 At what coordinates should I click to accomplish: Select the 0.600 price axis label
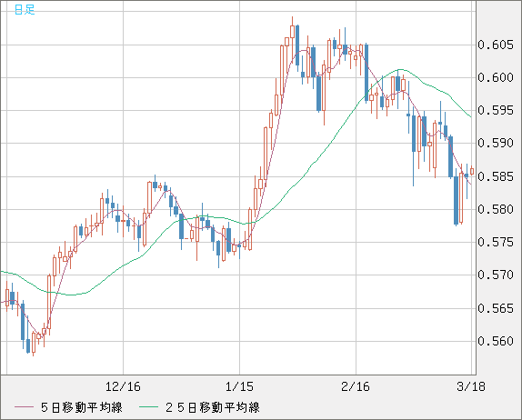tap(496, 77)
